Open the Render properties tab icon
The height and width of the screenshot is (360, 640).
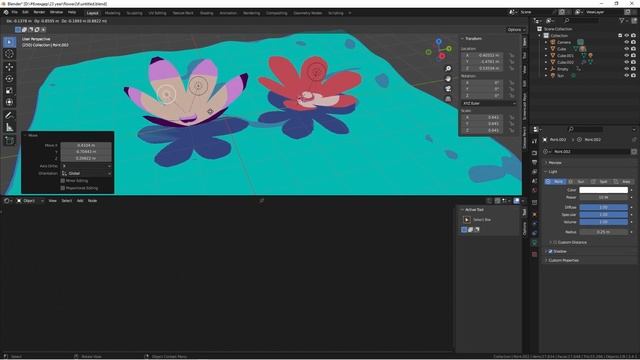click(534, 153)
